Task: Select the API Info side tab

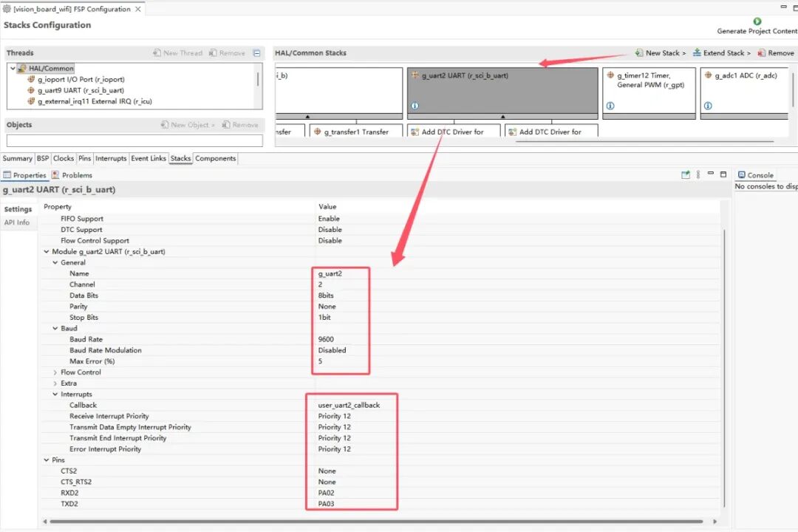Action: 17,222
